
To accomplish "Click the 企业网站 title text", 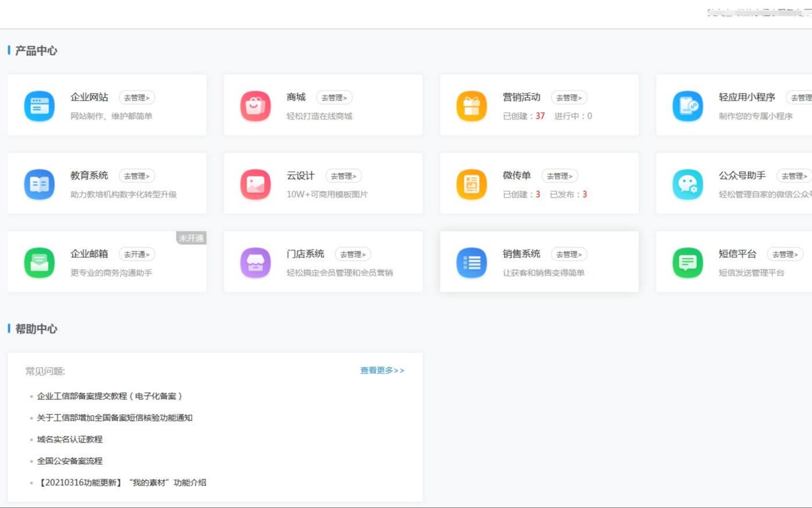I will click(89, 97).
